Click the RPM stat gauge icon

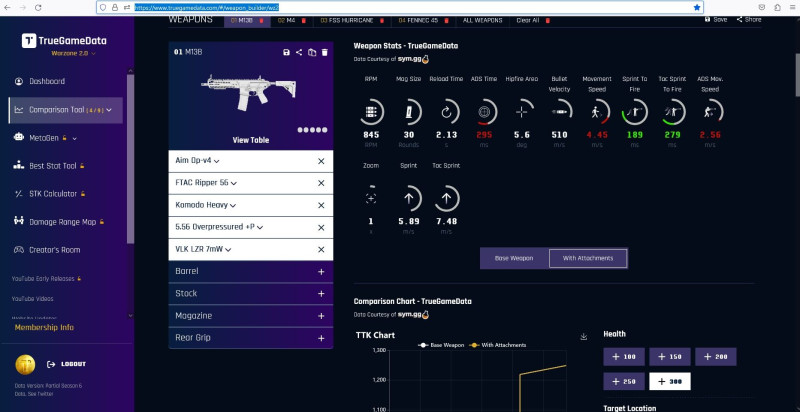[371, 112]
